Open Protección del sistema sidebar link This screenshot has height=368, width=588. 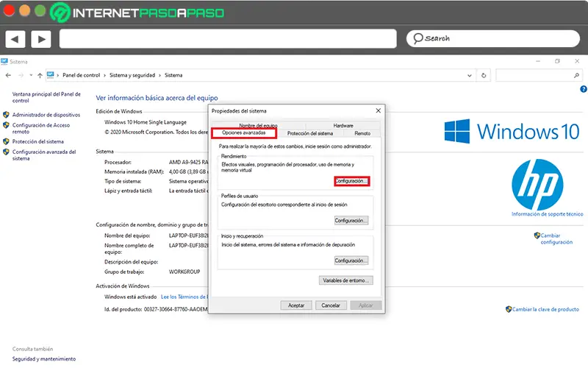pyautogui.click(x=38, y=141)
